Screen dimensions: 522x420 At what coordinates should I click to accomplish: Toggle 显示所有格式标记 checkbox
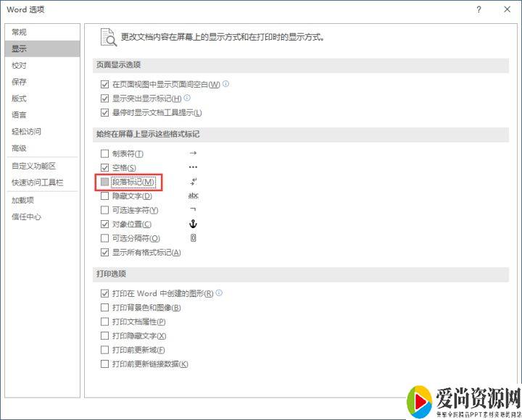click(105, 253)
